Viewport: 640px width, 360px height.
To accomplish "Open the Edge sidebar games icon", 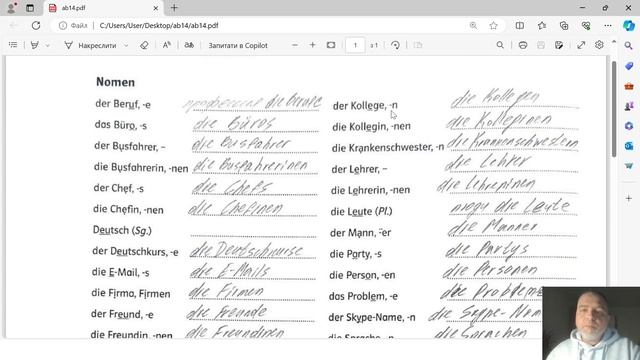I will 629,106.
